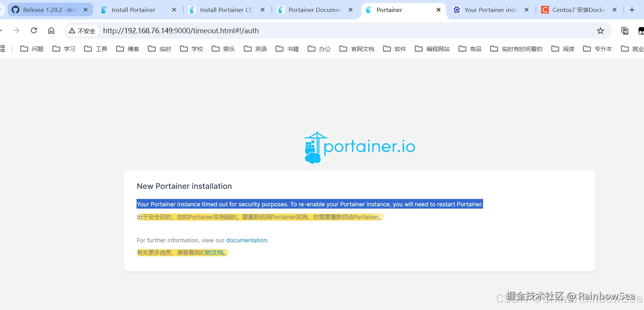Open the 编程网站 bookmark folder
This screenshot has height=310, width=644.
tap(432, 49)
